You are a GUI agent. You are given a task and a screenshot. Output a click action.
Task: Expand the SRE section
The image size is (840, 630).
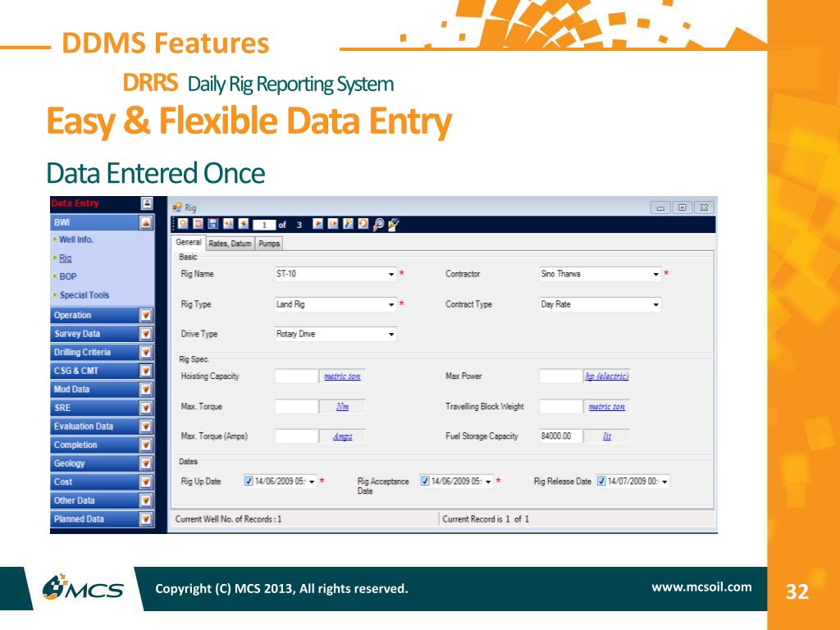[x=146, y=409]
